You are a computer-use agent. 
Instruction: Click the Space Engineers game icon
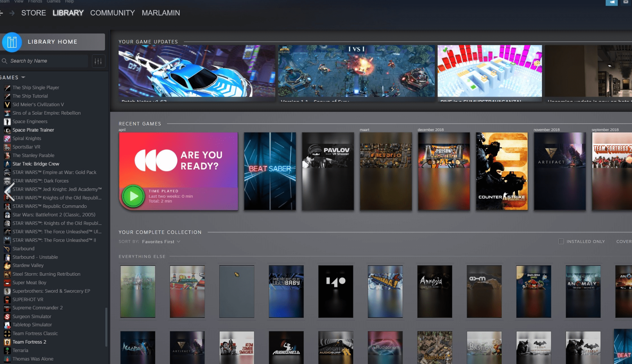[x=7, y=121]
